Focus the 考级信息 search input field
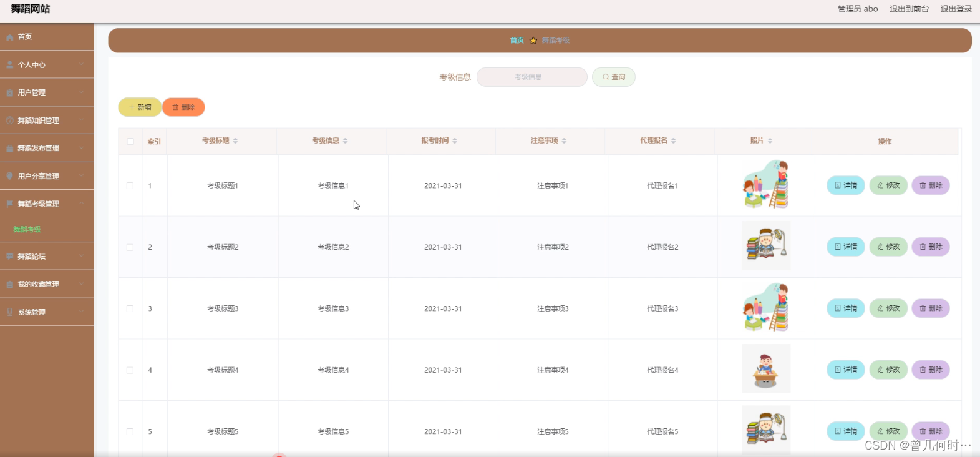The image size is (980, 457). pyautogui.click(x=532, y=77)
